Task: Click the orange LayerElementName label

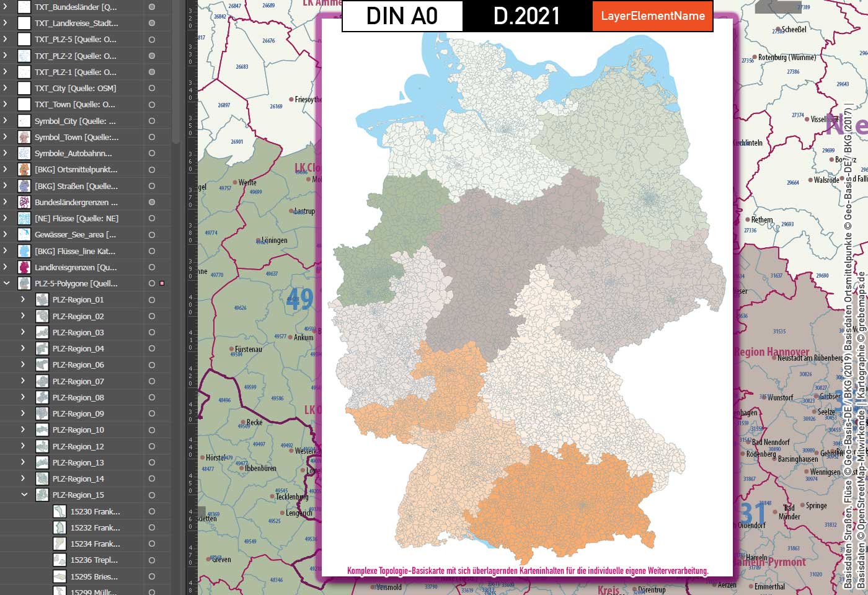Action: pos(652,17)
